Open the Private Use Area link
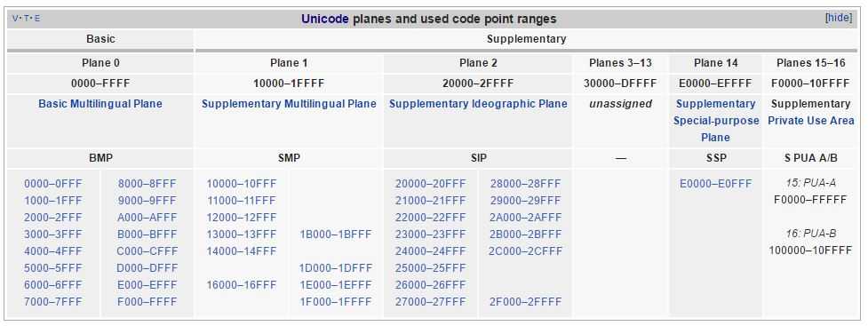The image size is (868, 326). (811, 121)
